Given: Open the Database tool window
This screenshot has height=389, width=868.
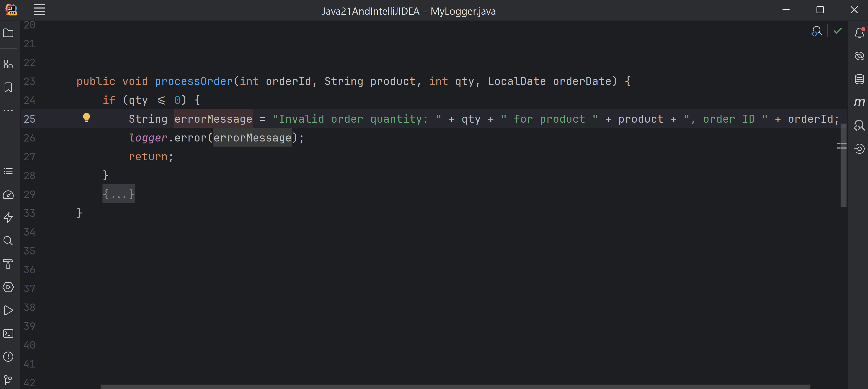Looking at the screenshot, I should (x=859, y=79).
